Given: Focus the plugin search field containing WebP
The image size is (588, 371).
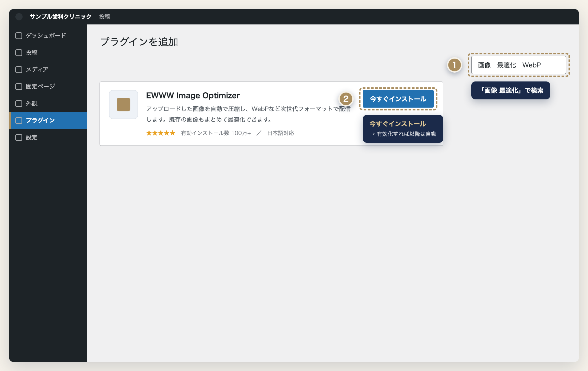Looking at the screenshot, I should [519, 65].
